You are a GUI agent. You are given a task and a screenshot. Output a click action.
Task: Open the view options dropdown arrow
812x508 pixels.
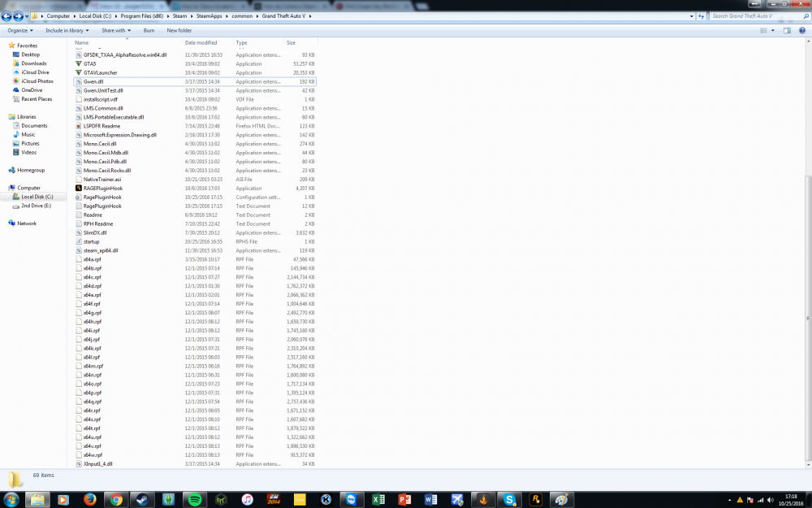773,31
